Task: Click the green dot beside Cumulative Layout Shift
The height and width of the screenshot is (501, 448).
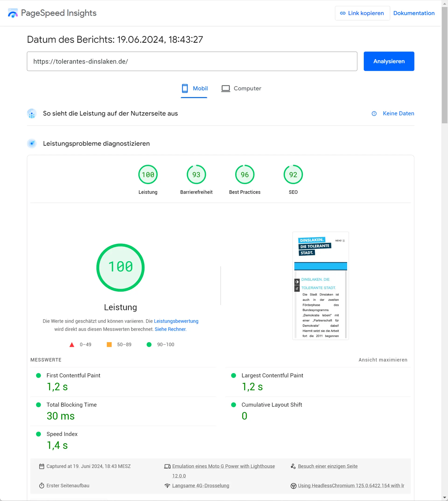Action: point(234,405)
